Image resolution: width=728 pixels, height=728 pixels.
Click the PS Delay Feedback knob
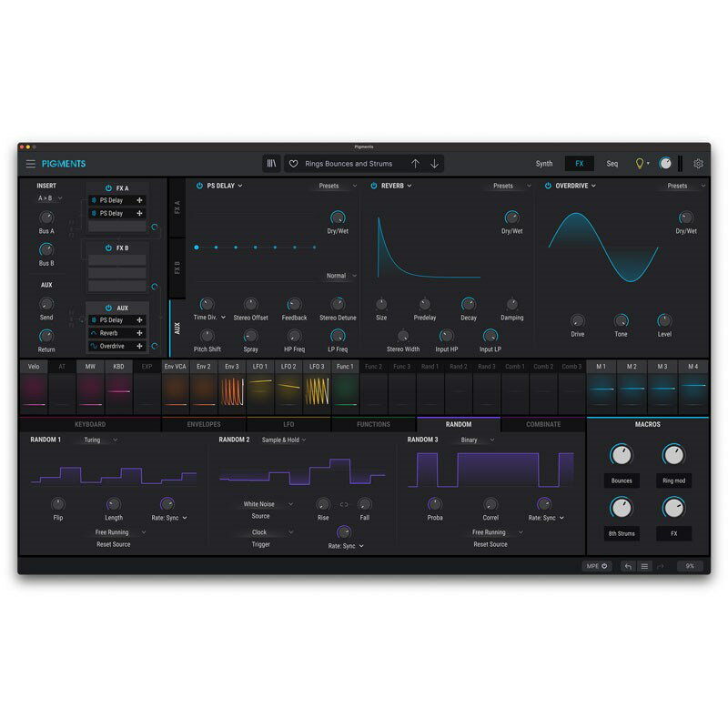pyautogui.click(x=294, y=304)
